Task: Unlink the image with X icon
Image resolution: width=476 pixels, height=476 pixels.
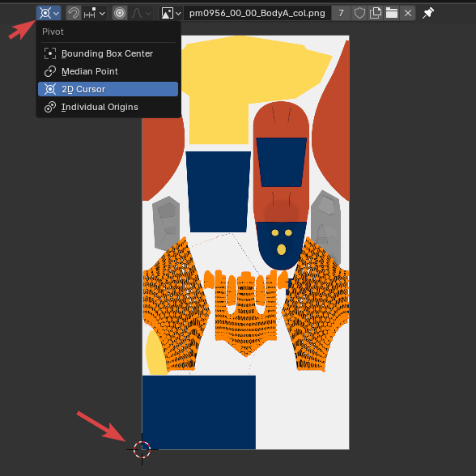Action: tap(408, 13)
